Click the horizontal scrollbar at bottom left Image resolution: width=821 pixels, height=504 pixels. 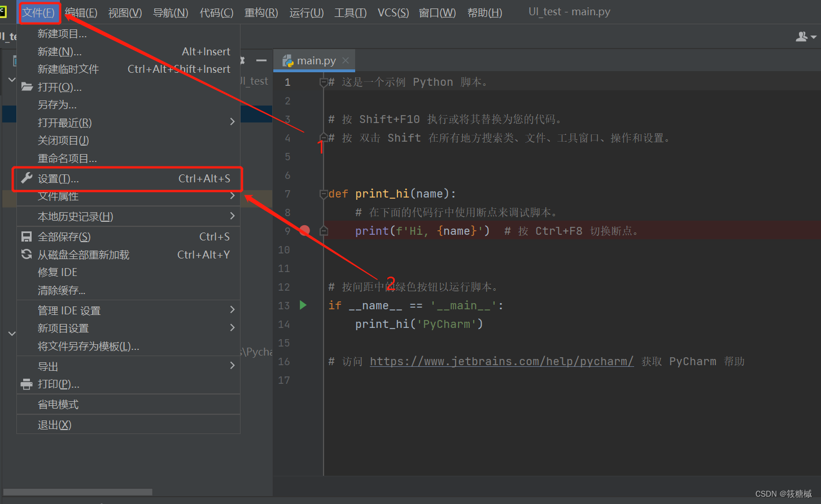(x=79, y=492)
